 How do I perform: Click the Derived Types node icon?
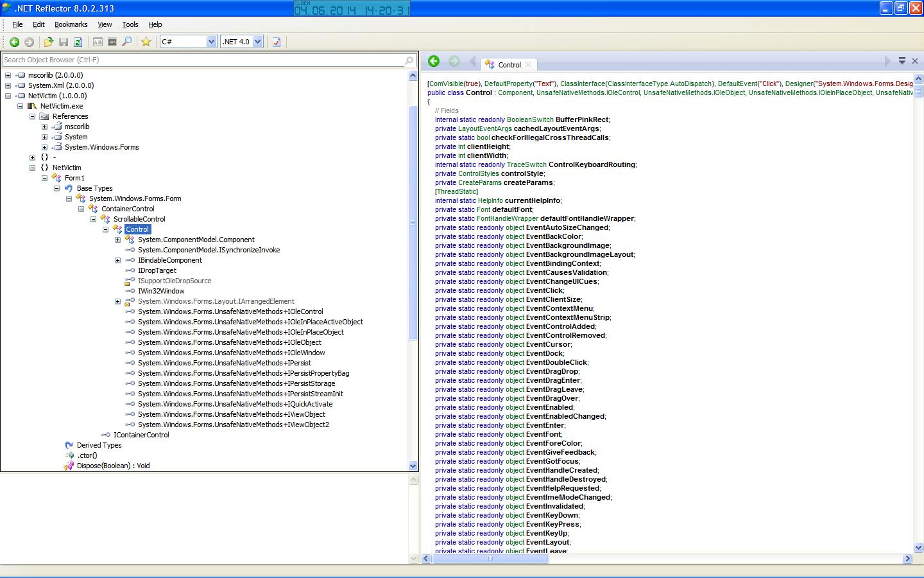pyautogui.click(x=69, y=445)
